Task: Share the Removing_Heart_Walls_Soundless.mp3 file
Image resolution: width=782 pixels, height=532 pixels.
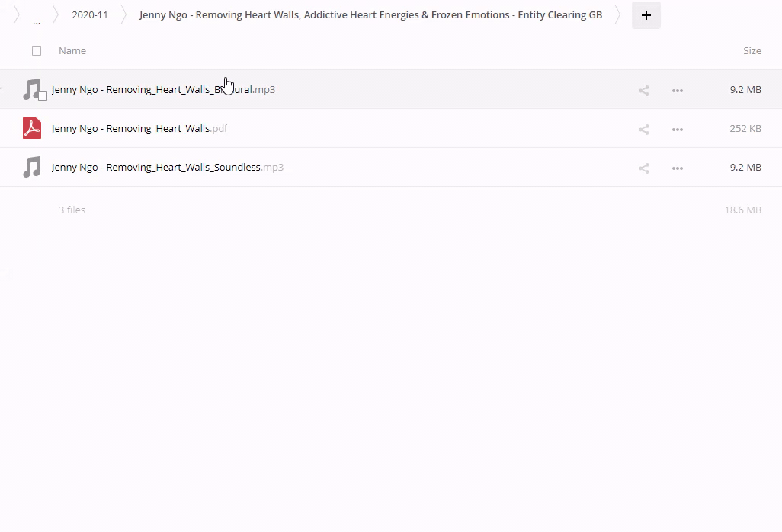Action: point(644,168)
